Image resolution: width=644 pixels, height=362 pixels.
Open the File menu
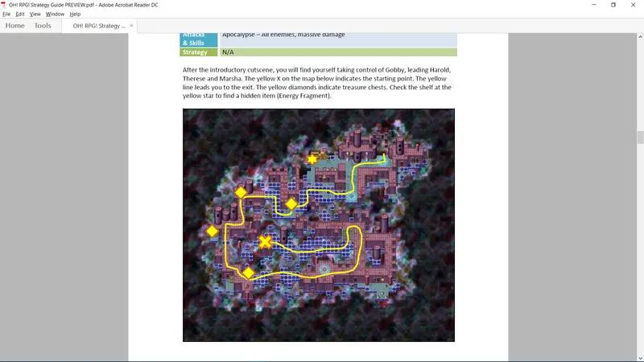(6, 14)
